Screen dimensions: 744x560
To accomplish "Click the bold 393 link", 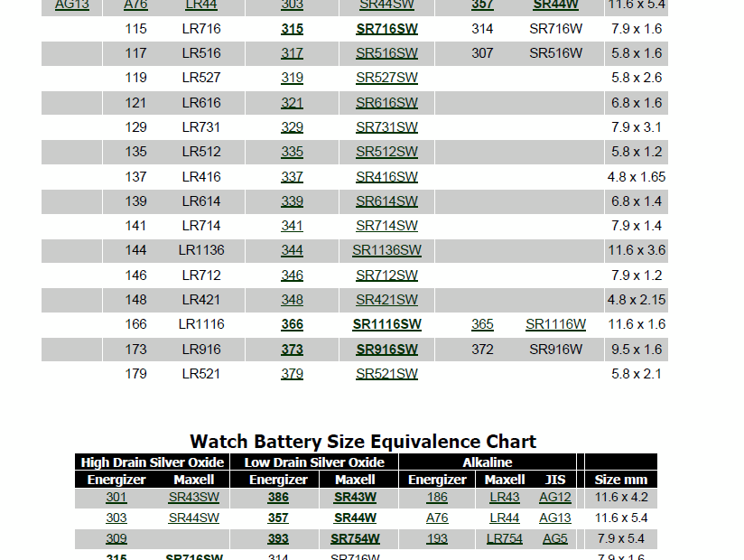I will 278,538.
